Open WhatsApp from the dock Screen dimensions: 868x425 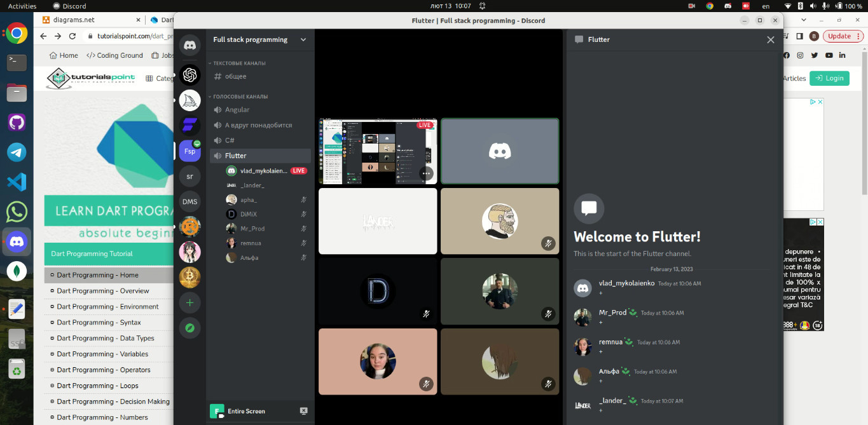[17, 212]
